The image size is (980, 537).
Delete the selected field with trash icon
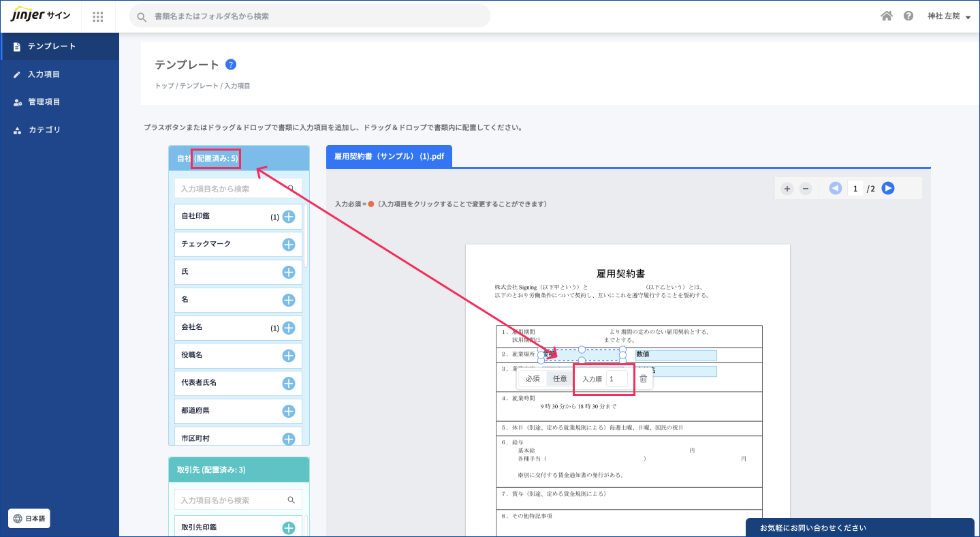[643, 379]
